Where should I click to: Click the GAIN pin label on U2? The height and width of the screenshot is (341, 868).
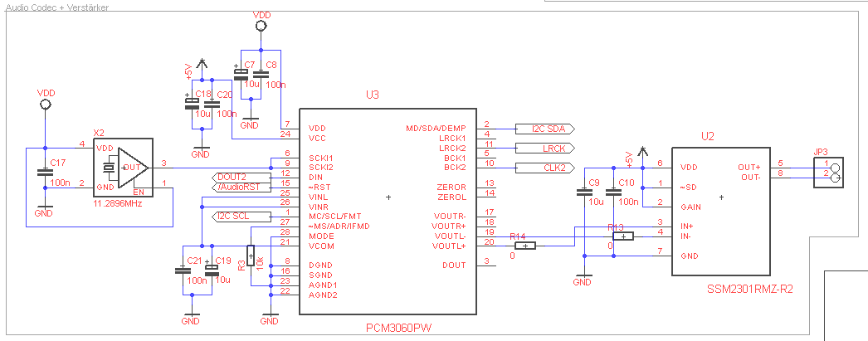pyautogui.click(x=690, y=207)
